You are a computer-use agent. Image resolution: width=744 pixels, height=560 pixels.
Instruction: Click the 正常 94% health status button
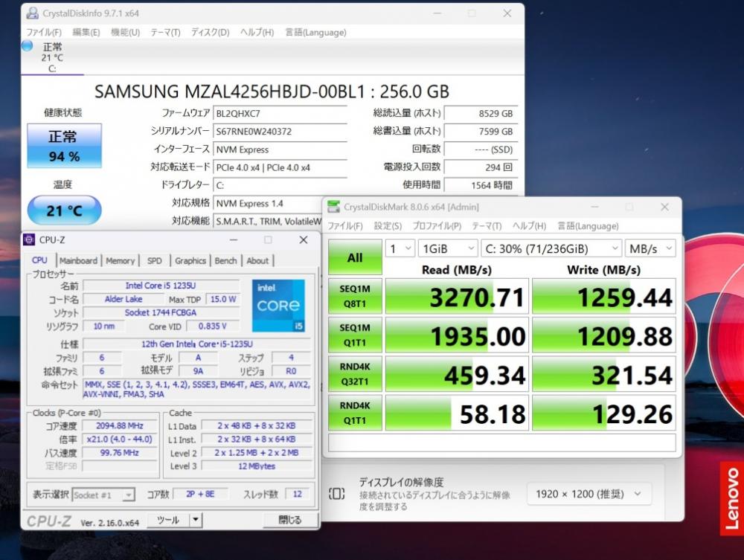point(64,146)
